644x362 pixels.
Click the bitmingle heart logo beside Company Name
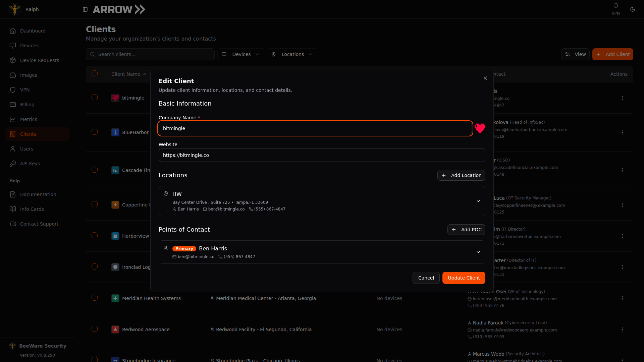click(x=480, y=128)
